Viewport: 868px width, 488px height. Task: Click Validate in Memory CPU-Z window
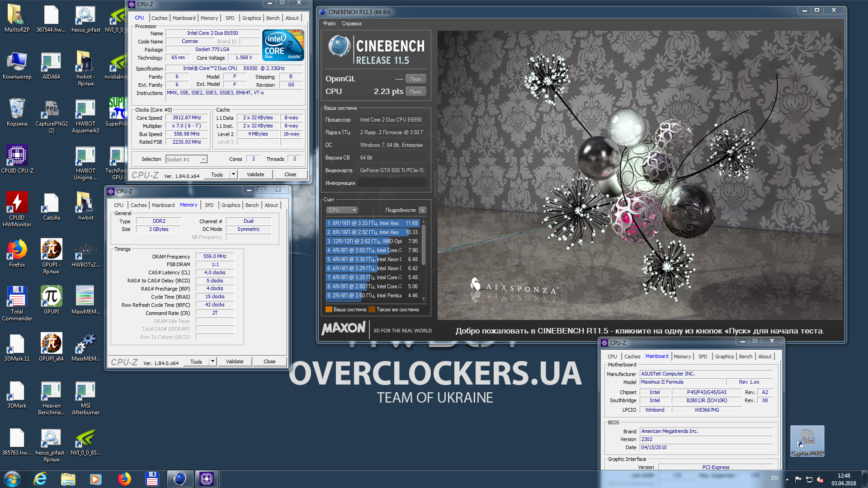click(x=235, y=361)
